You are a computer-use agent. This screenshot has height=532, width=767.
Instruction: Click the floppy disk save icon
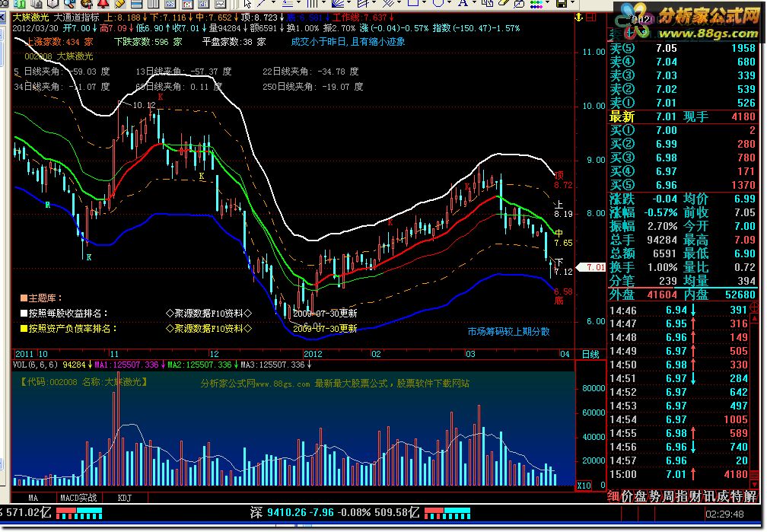click(561, 4)
